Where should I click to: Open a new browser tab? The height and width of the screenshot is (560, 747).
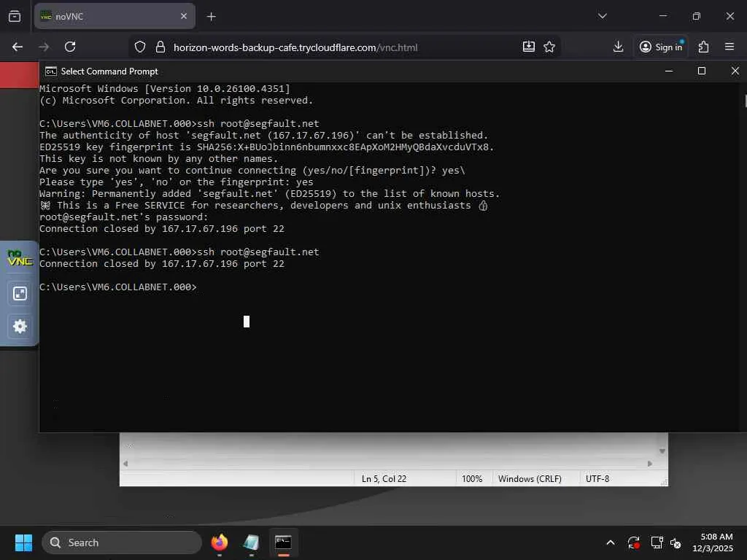coord(212,17)
